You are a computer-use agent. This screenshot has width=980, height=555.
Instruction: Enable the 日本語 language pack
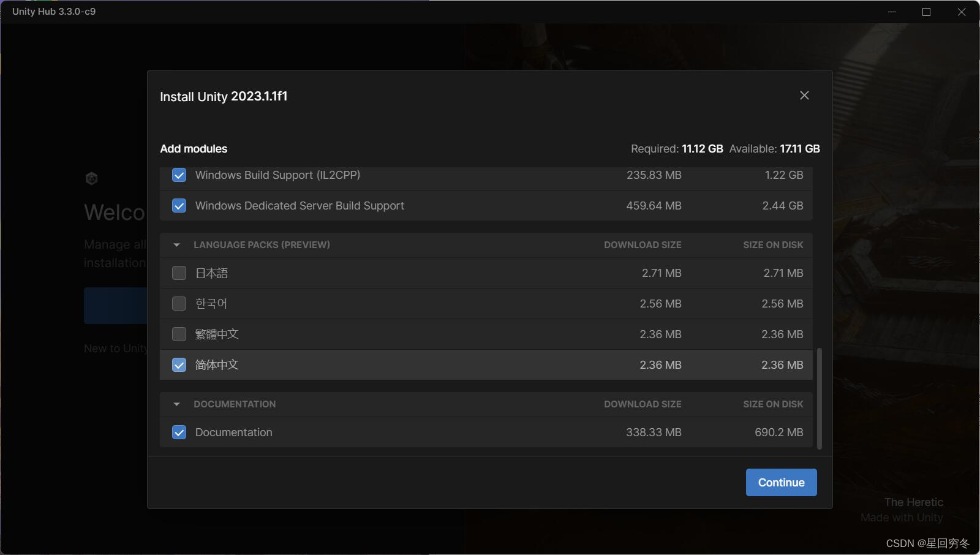pyautogui.click(x=179, y=273)
